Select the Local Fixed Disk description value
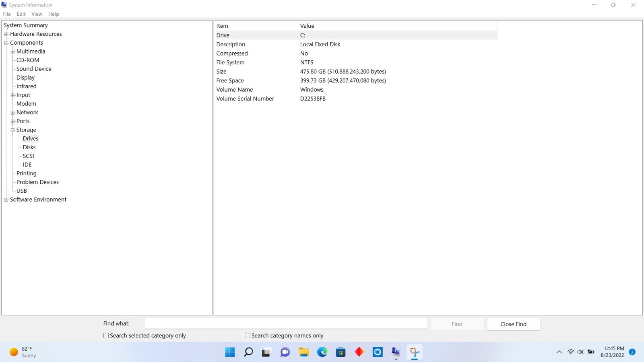The width and height of the screenshot is (644, 362). coord(320,44)
